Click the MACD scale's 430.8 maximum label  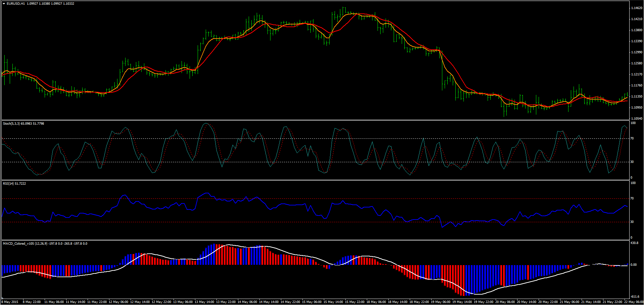(634, 243)
